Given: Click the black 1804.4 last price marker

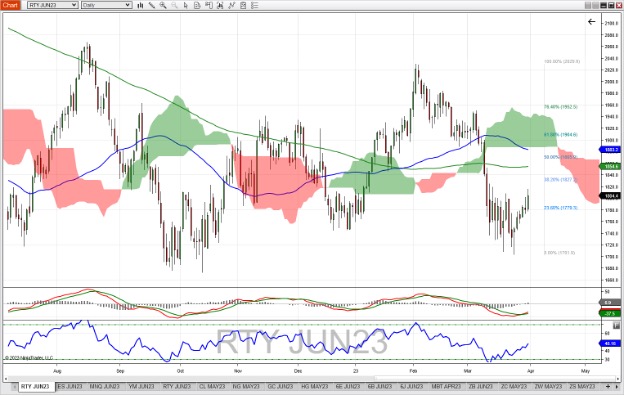Looking at the screenshot, I should [609, 196].
